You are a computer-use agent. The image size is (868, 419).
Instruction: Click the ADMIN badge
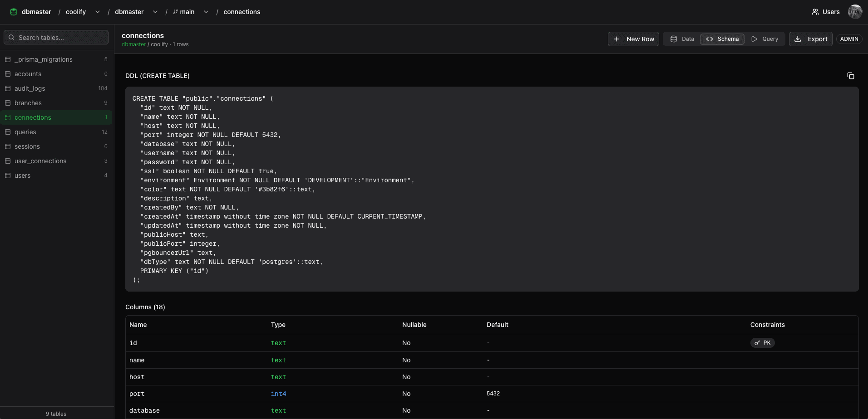click(x=849, y=39)
